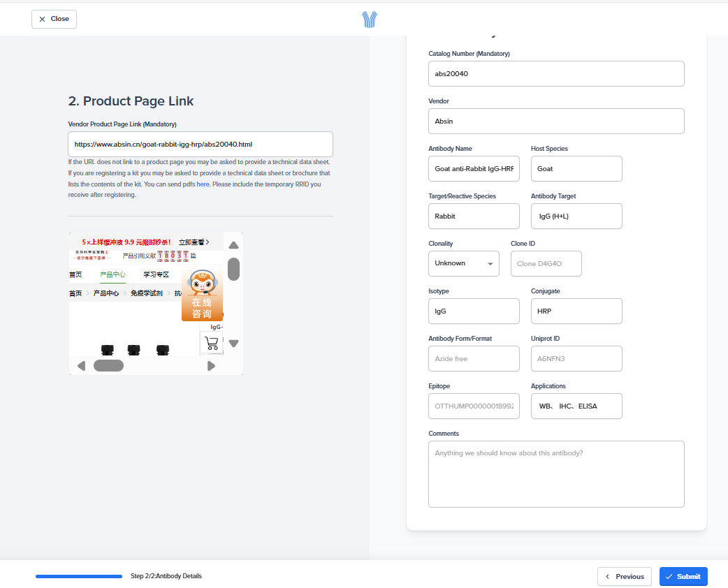Click the blue logo in the header
Viewport: 728px width, 588px height.
tap(370, 20)
